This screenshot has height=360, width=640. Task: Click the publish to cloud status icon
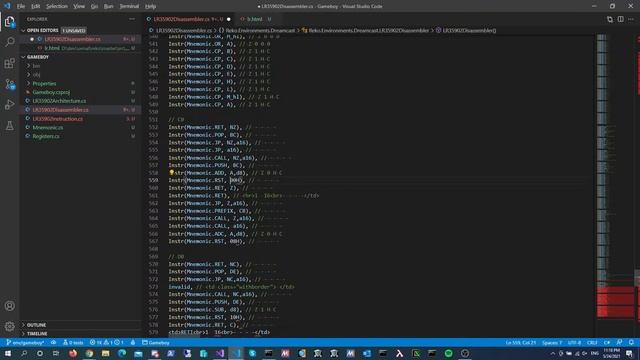tap(53, 342)
